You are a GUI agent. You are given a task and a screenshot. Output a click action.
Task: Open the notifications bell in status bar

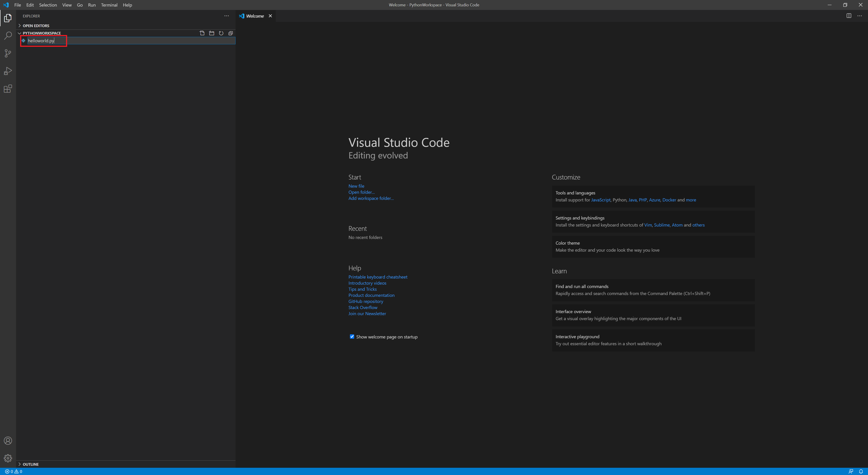click(861, 471)
